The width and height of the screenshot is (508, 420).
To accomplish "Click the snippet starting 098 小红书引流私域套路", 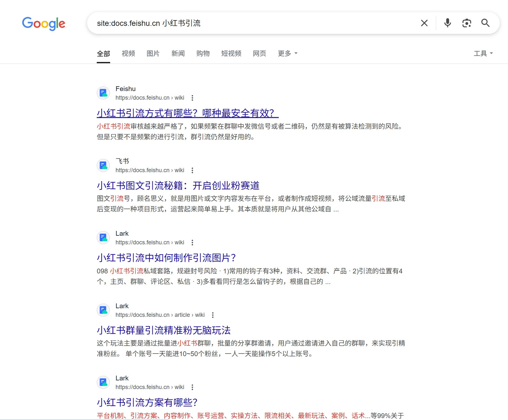I will pyautogui.click(x=250, y=276).
